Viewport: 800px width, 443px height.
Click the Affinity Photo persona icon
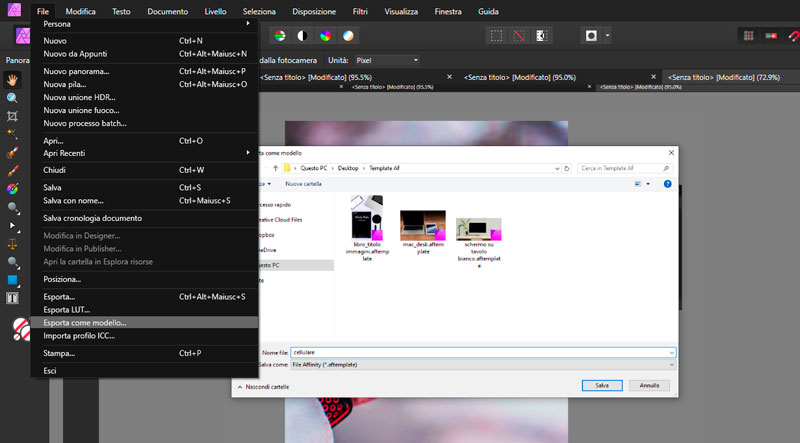coord(22,36)
